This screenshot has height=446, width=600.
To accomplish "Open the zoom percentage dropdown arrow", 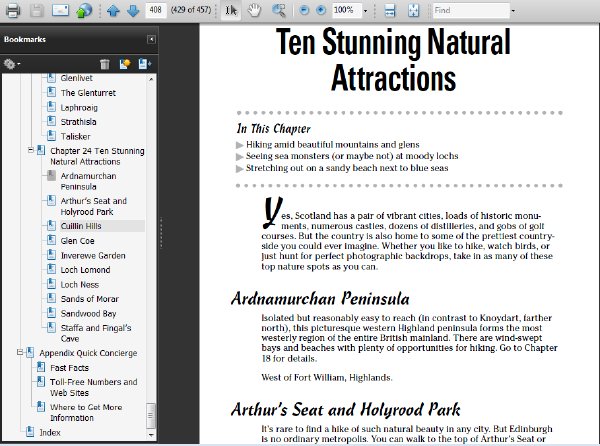I will tap(365, 11).
